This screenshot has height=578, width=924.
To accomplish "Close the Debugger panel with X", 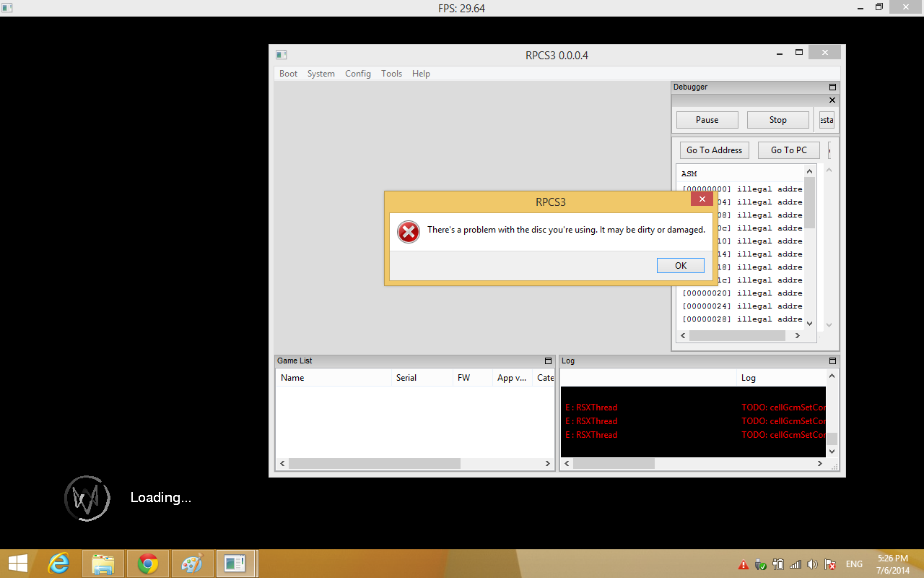I will click(x=832, y=100).
